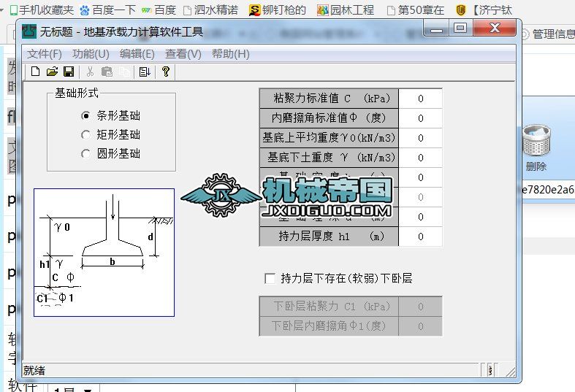Create a new file via toolbar icon

tap(36, 72)
